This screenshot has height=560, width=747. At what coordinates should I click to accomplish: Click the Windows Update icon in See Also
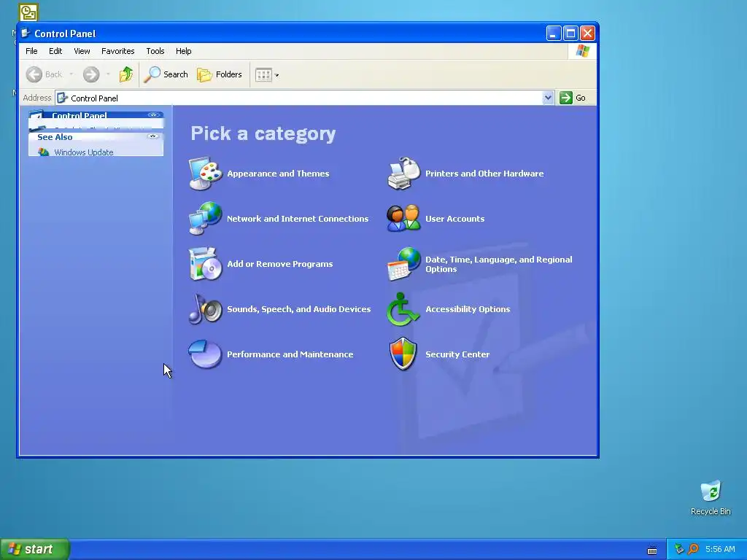tap(43, 152)
